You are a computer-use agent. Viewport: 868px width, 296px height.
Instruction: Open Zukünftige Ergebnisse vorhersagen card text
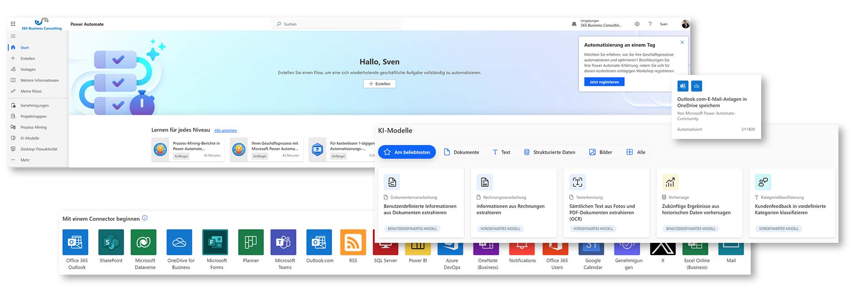click(x=696, y=209)
